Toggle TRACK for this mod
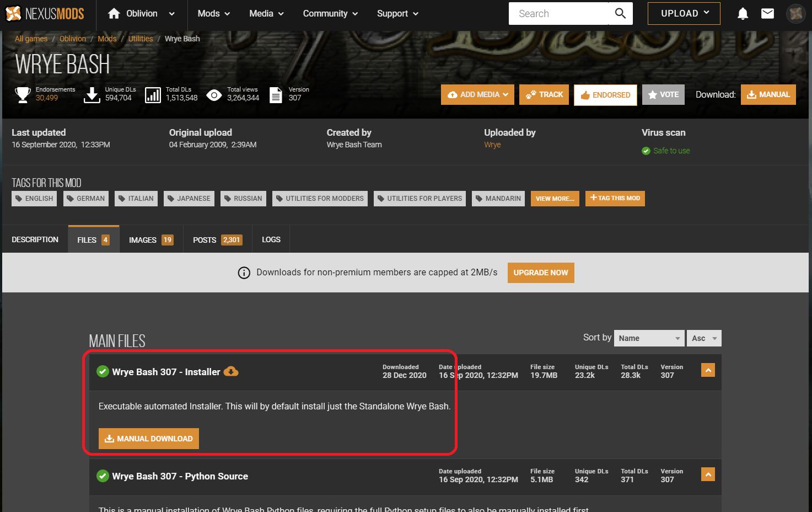The image size is (812, 512). tap(544, 94)
